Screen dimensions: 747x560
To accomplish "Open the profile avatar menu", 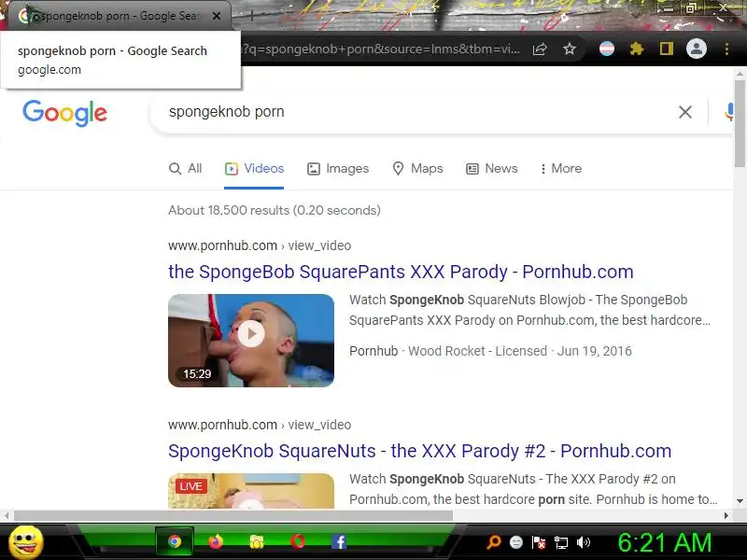I will [696, 49].
